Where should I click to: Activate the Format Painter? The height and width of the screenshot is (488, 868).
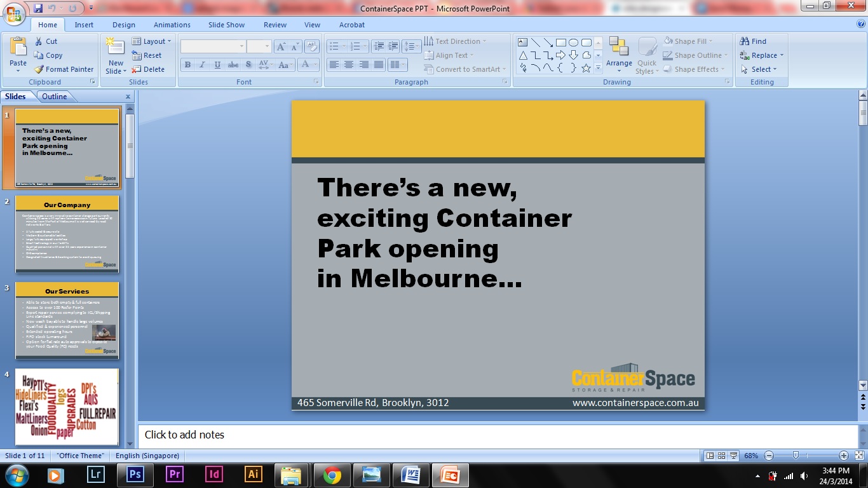click(x=64, y=69)
